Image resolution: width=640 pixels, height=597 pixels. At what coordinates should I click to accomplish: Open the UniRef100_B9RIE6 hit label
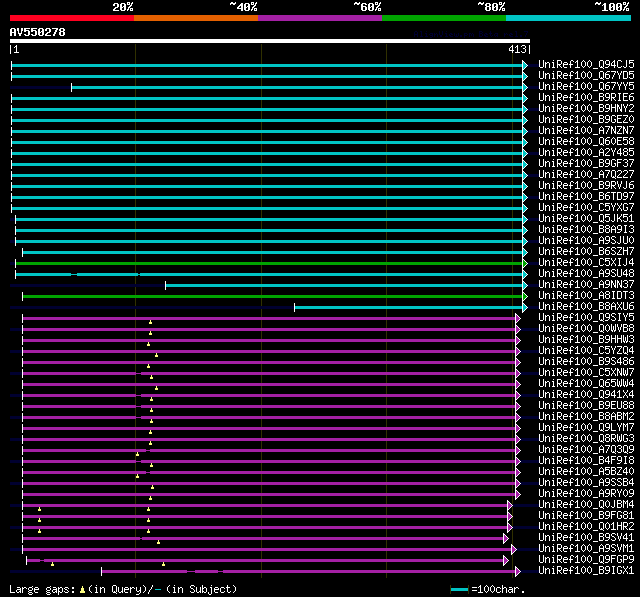coord(586,98)
